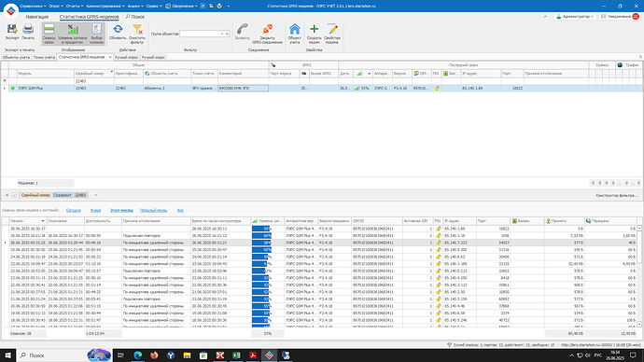Show sessions for Сегодня
The width and height of the screenshot is (644, 362).
pyautogui.click(x=74, y=210)
